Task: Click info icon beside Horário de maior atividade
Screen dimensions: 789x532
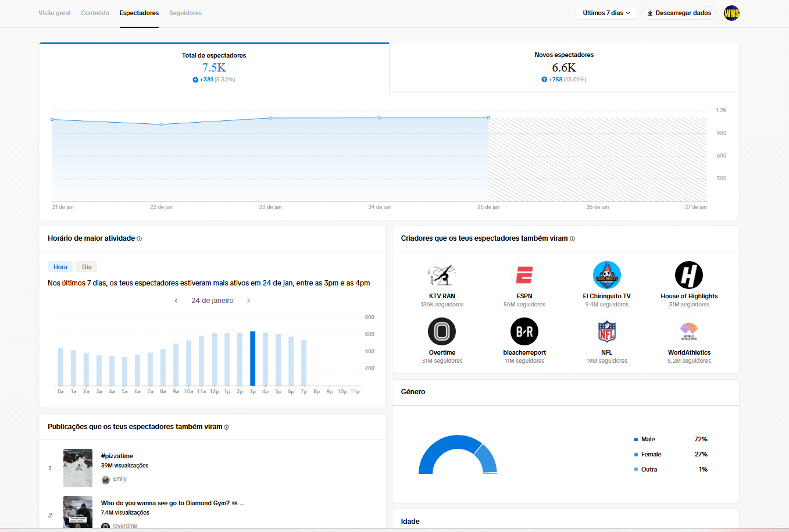Action: [x=139, y=239]
